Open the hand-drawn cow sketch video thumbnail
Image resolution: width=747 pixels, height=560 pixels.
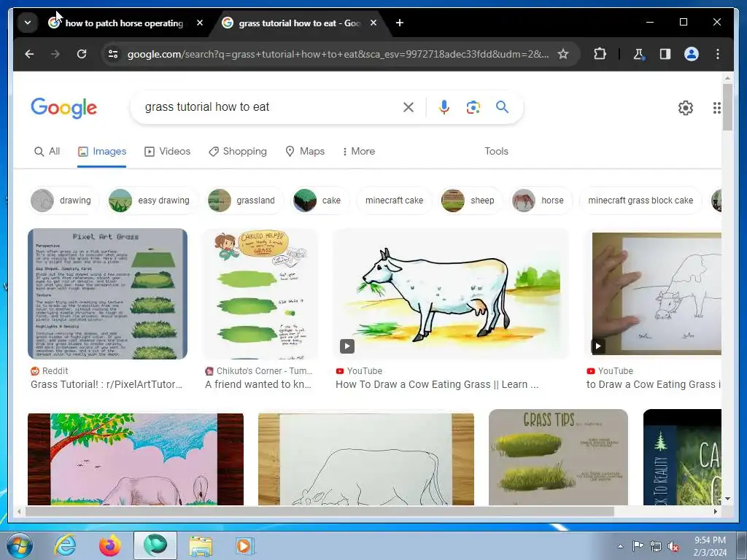[656, 293]
